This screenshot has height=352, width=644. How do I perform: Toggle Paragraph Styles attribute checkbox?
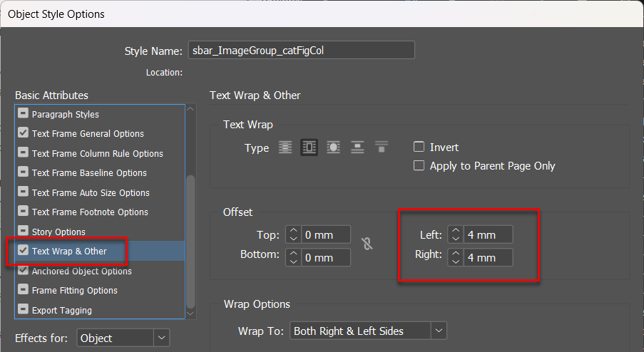[x=23, y=113]
